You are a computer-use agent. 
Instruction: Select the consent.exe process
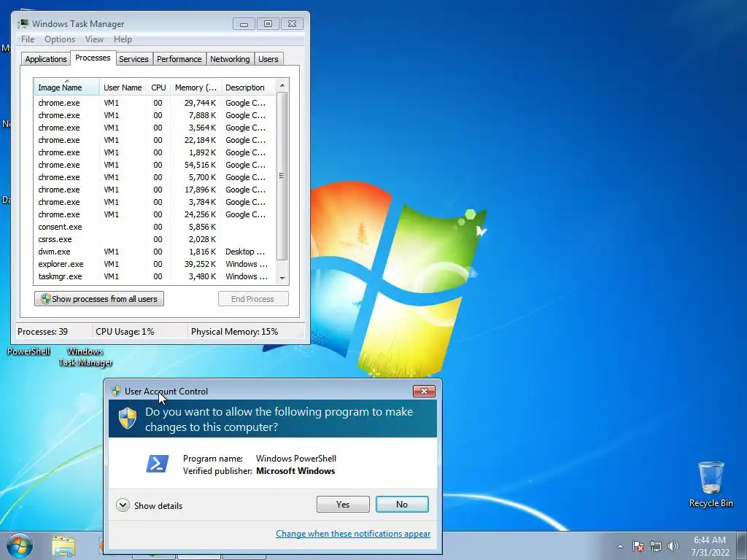(155, 226)
